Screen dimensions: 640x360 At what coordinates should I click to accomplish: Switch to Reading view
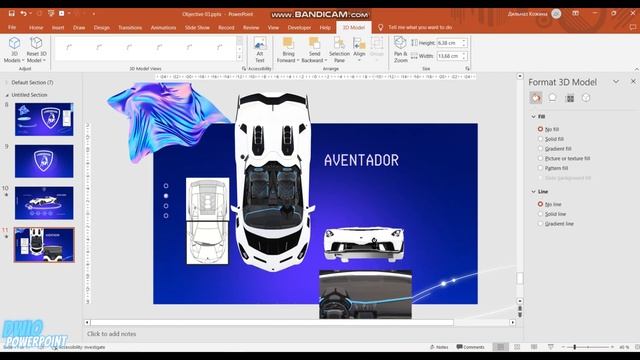click(534, 347)
